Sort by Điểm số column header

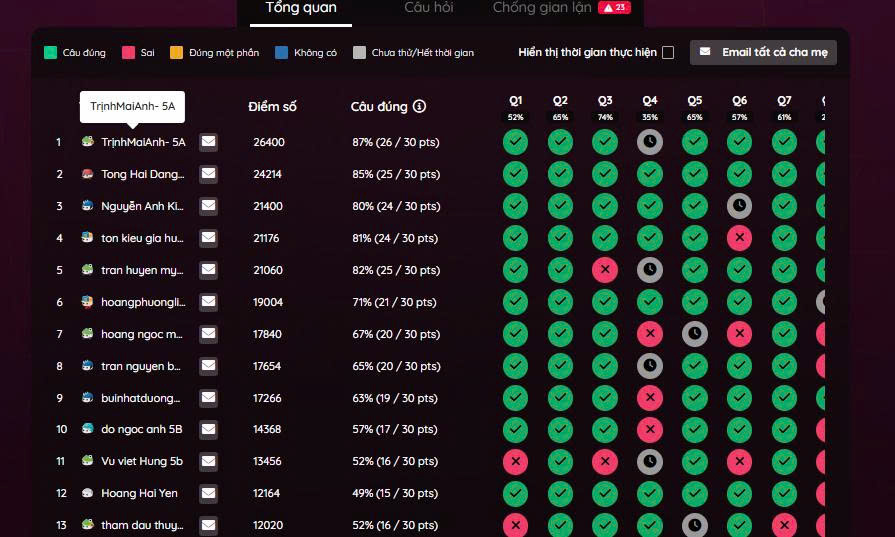pos(272,106)
